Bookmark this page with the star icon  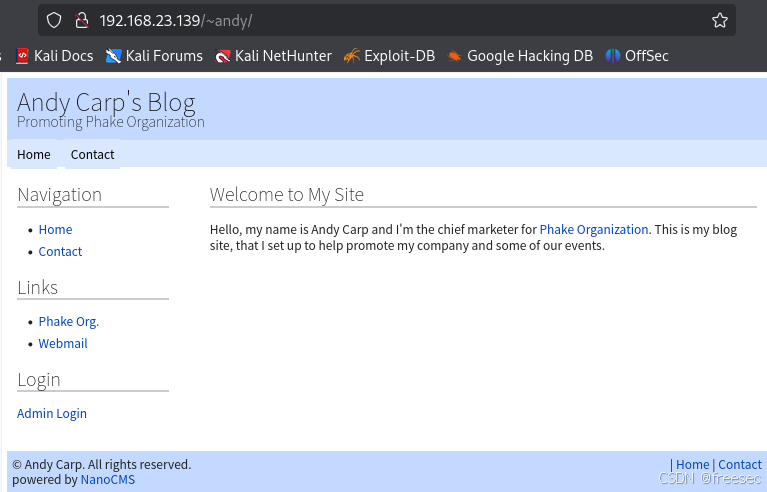click(x=720, y=21)
